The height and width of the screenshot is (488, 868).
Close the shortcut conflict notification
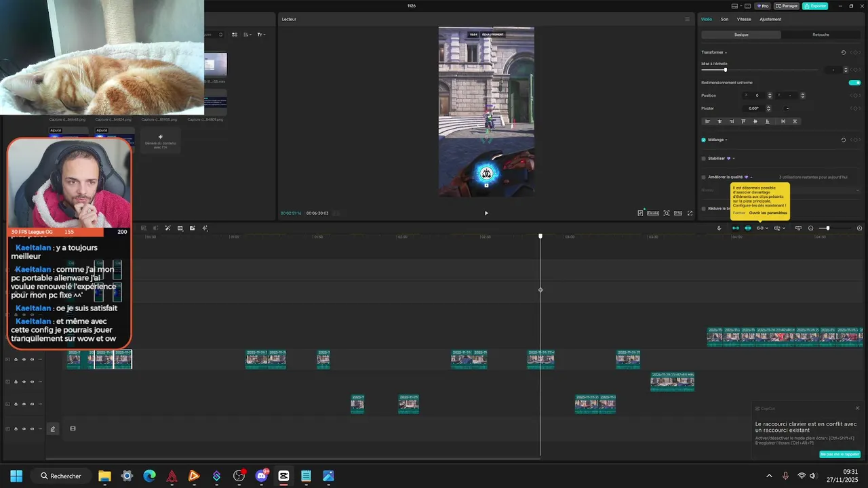pos(857,408)
